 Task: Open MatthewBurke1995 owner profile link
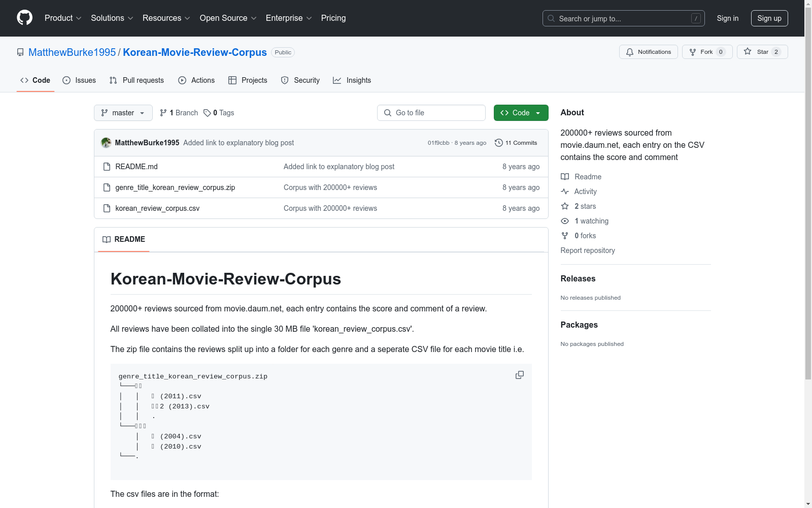click(x=72, y=52)
